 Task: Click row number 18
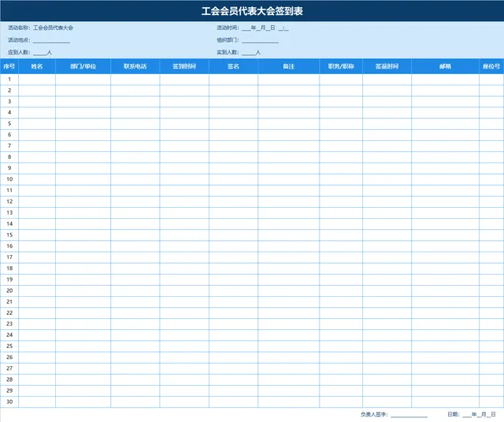point(9,268)
